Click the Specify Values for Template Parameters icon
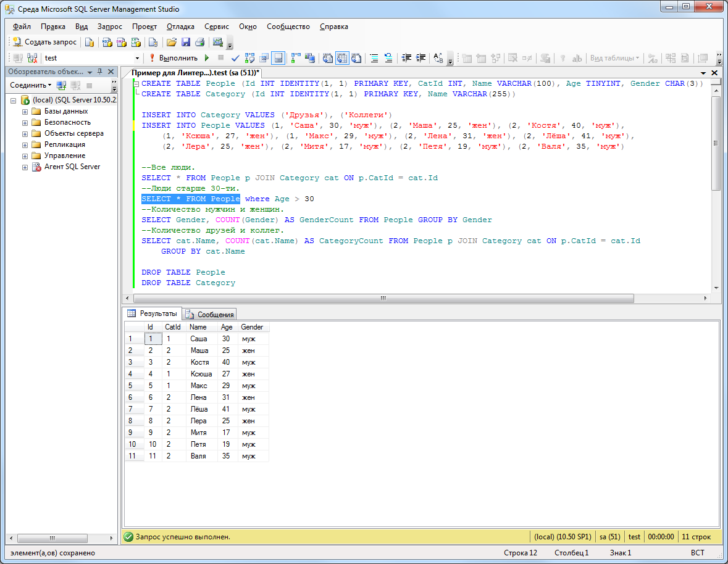728x564 pixels. tap(438, 58)
